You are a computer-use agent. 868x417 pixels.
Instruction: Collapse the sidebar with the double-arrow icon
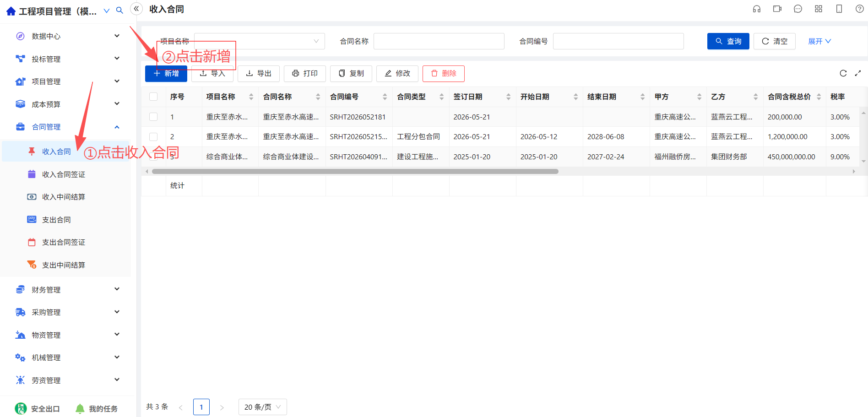136,9
